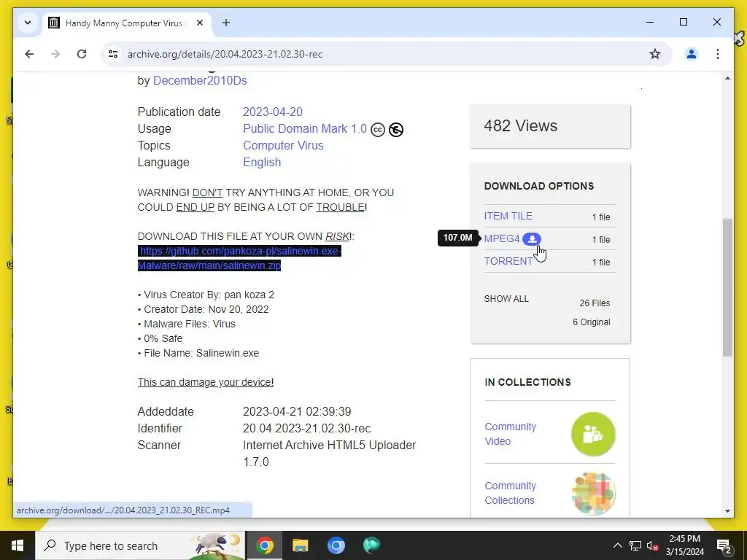Reload the archive.org page
747x560 pixels.
(82, 54)
